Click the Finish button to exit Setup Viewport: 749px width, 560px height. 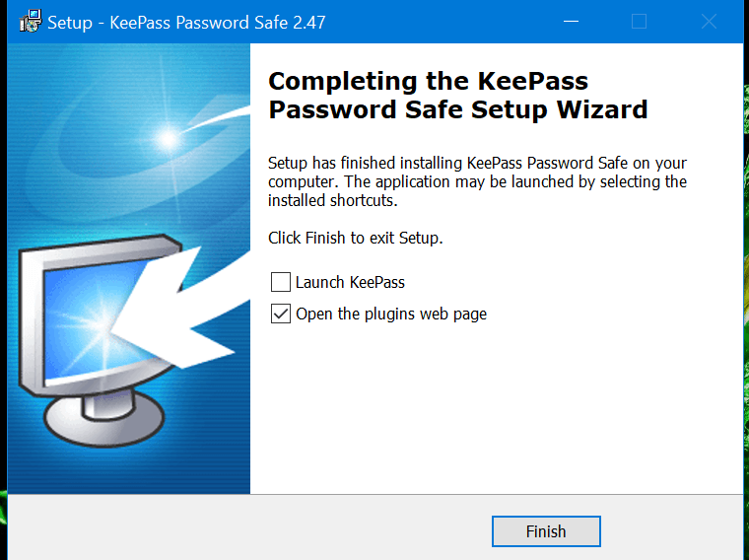pos(546,531)
